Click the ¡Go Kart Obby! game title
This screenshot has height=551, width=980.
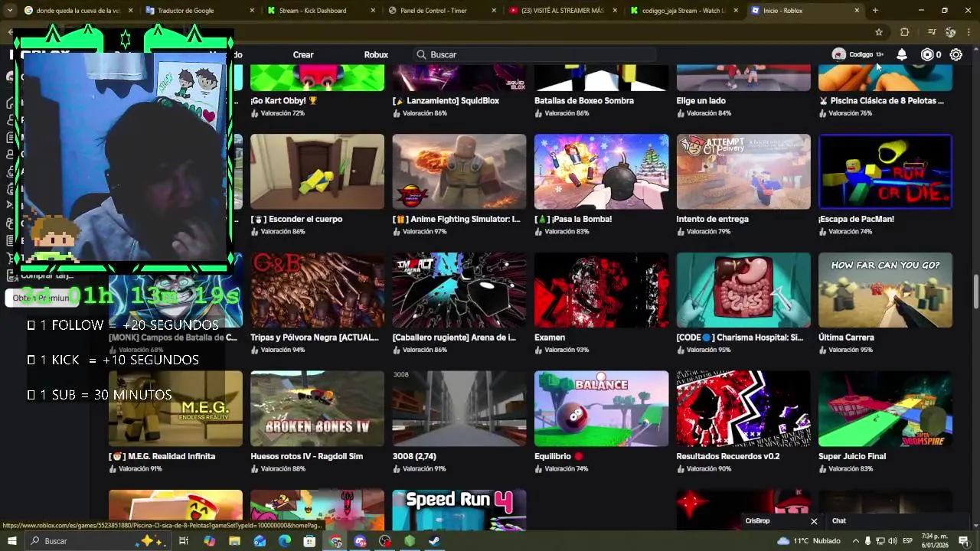click(x=283, y=100)
